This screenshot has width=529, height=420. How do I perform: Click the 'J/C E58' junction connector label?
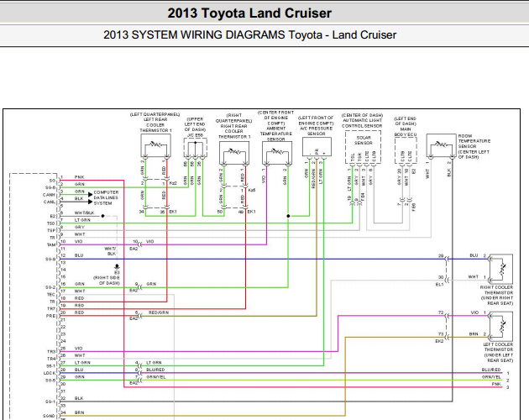195,135
